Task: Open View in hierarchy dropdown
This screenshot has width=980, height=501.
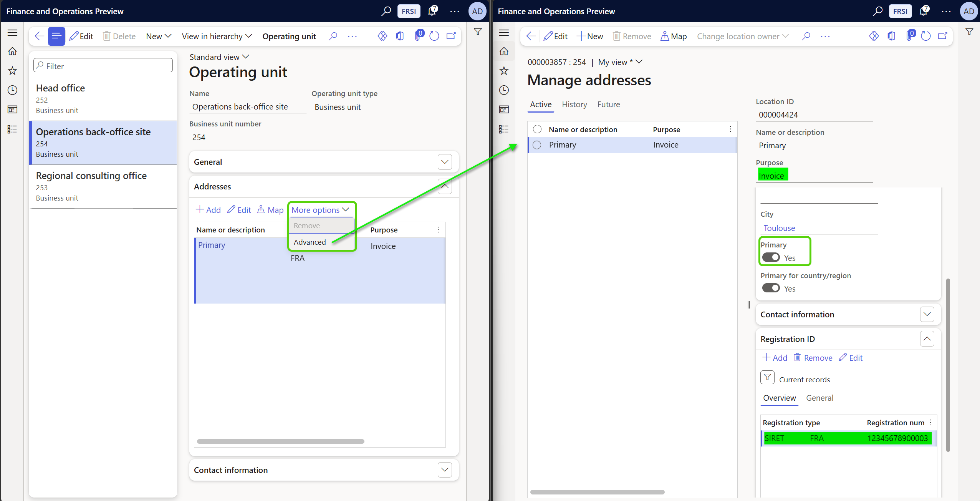Action: tap(217, 36)
